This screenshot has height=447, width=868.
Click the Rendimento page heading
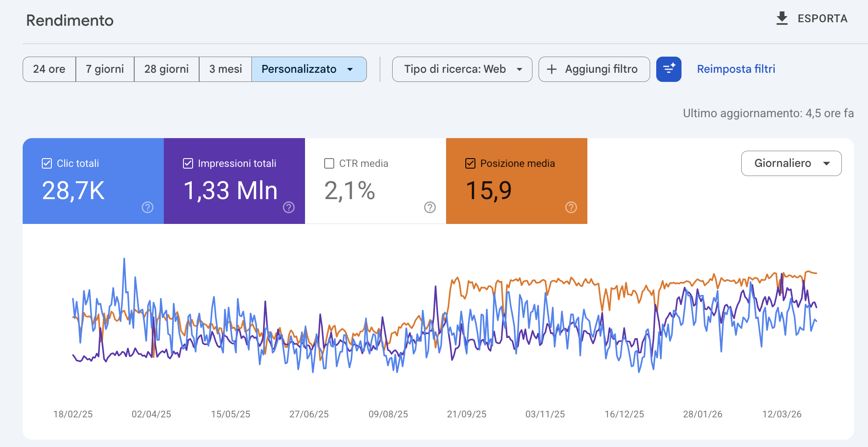[70, 20]
